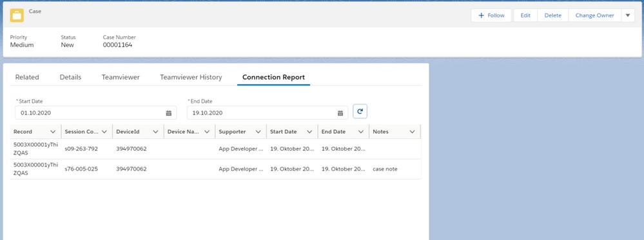Select the Connection Report tab
The height and width of the screenshot is (240, 644).
click(x=273, y=77)
